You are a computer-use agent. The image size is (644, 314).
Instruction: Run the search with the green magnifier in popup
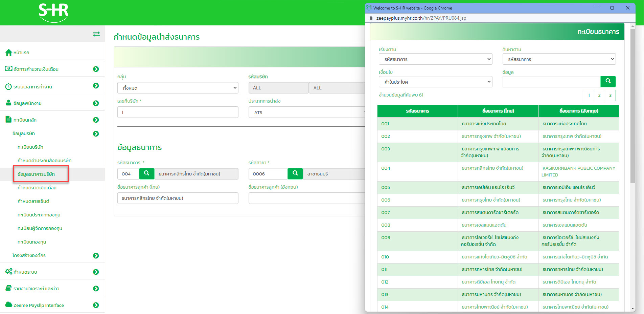pyautogui.click(x=608, y=81)
